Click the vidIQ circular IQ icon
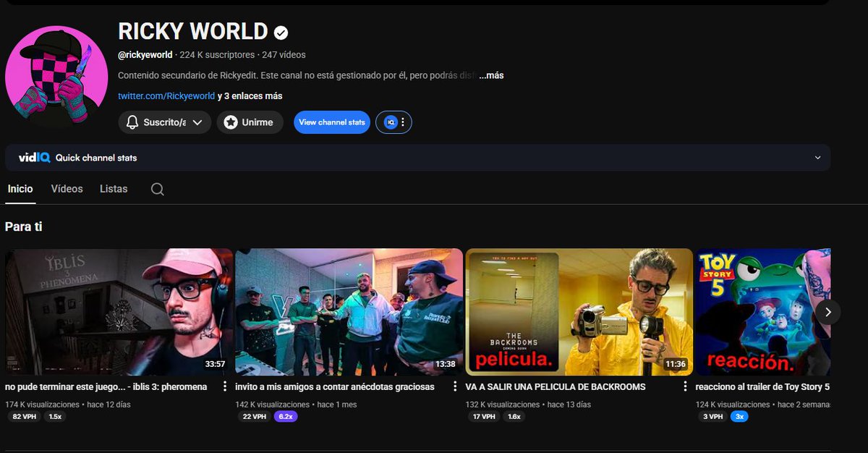The height and width of the screenshot is (453, 868). [x=391, y=122]
